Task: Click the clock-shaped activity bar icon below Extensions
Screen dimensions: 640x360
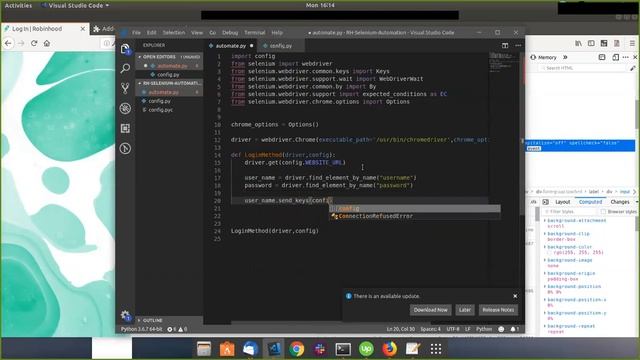Action: (x=126, y=148)
